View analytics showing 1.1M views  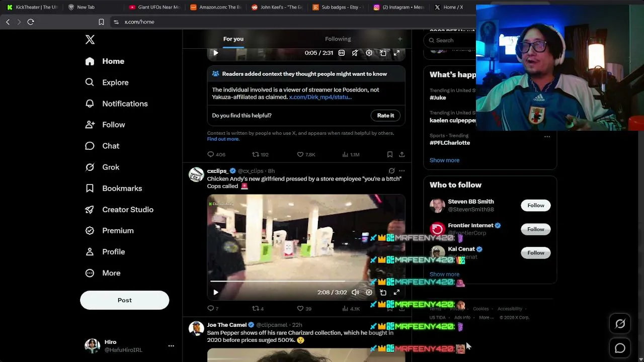(x=351, y=154)
